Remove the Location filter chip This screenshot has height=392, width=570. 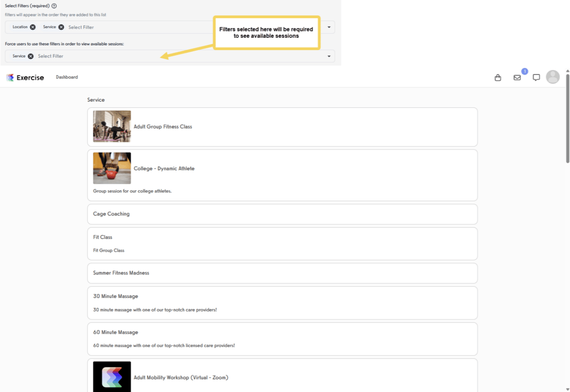pos(33,27)
